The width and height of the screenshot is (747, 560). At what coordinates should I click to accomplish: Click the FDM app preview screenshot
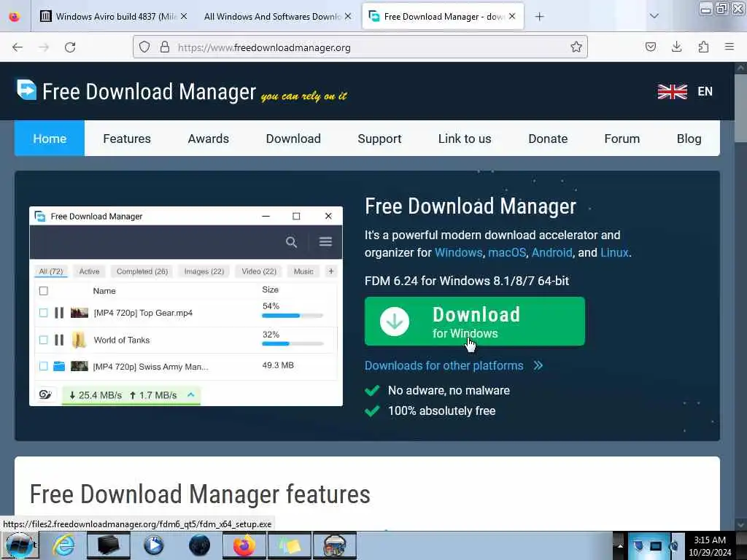pyautogui.click(x=186, y=306)
